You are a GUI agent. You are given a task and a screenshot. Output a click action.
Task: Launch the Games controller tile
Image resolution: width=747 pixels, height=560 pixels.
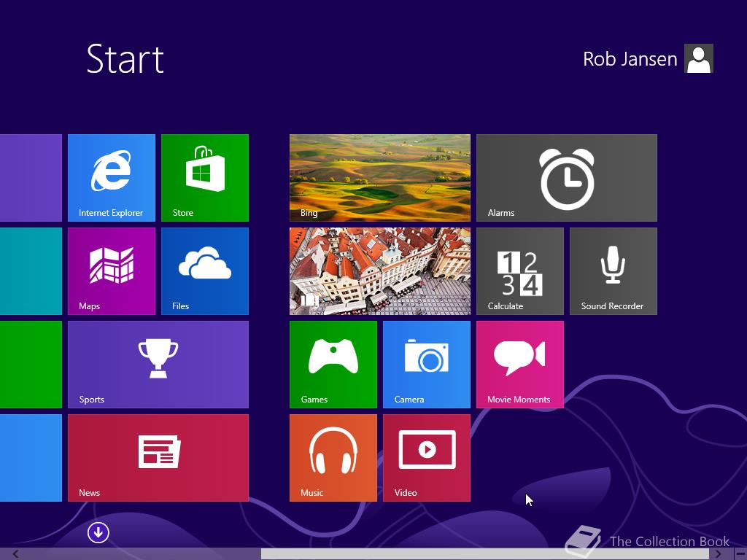[333, 365]
